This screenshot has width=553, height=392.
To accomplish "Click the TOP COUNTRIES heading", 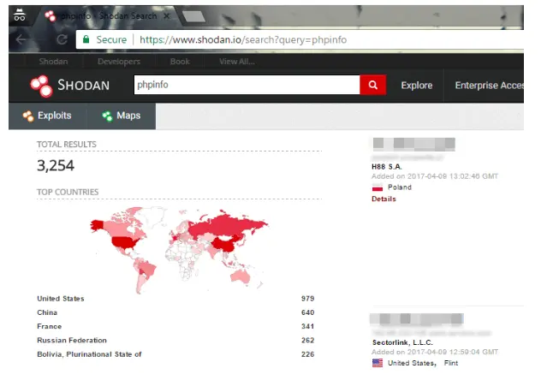I will click(68, 192).
